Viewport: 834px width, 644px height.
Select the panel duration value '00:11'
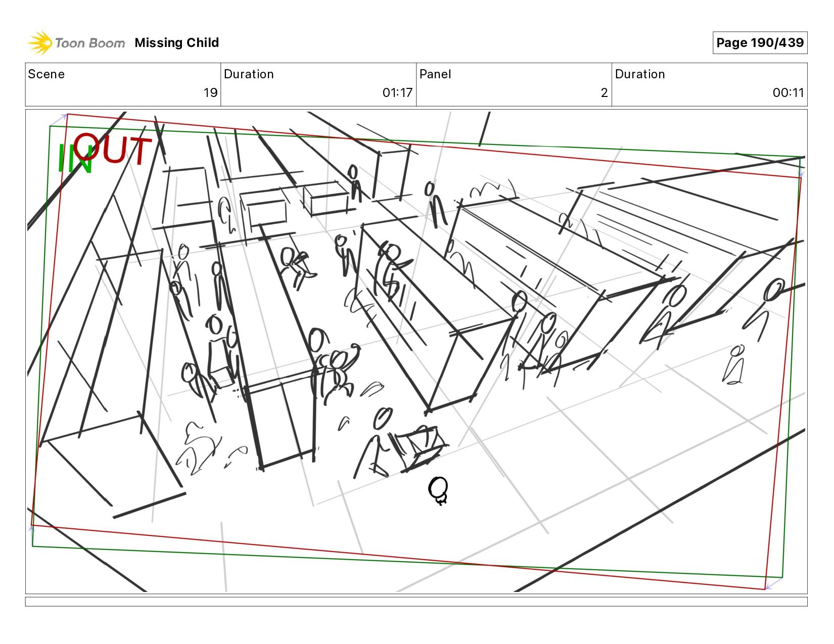tap(788, 92)
